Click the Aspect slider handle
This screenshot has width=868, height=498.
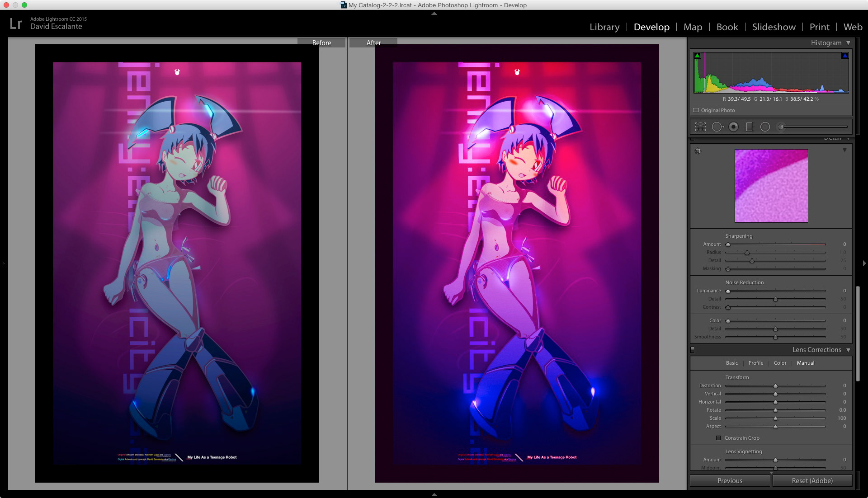point(775,427)
